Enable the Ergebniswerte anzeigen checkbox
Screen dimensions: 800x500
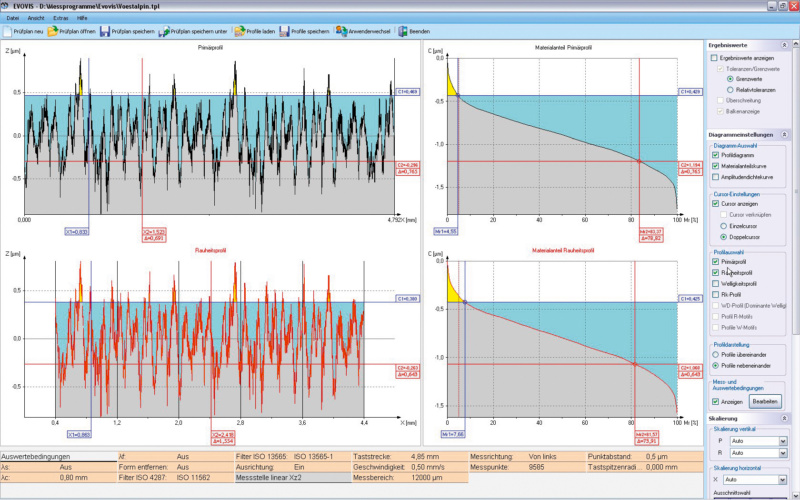click(715, 58)
